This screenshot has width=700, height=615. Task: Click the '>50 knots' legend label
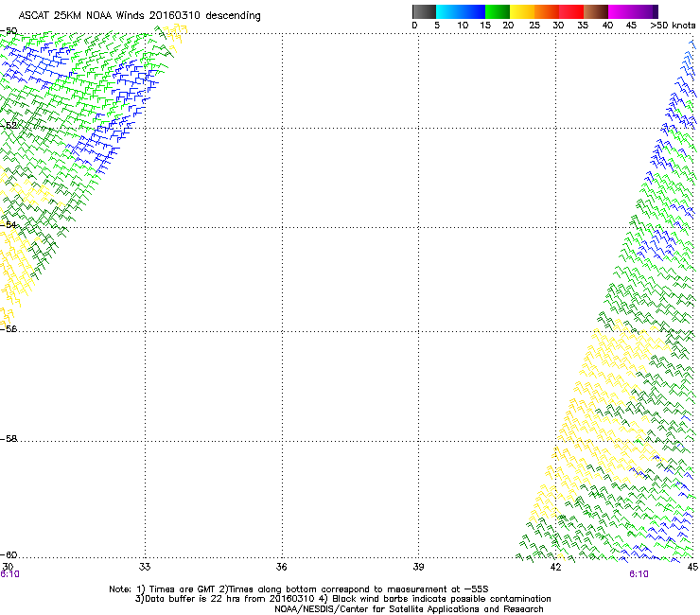click(x=673, y=26)
